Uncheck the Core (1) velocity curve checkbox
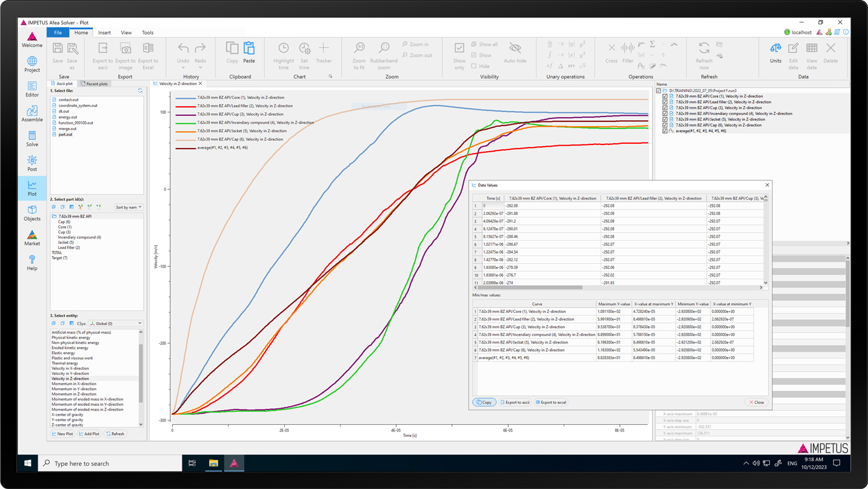Screen dimensions: 868x489 (665, 96)
